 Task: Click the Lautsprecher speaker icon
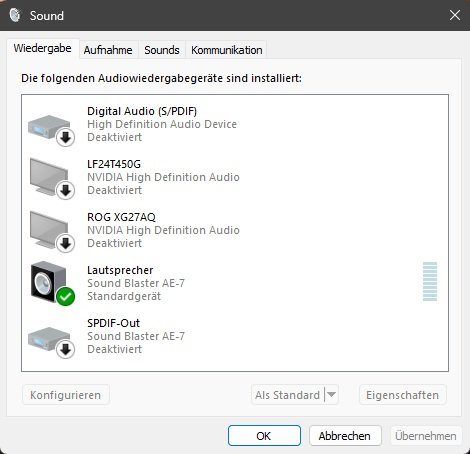(x=52, y=283)
